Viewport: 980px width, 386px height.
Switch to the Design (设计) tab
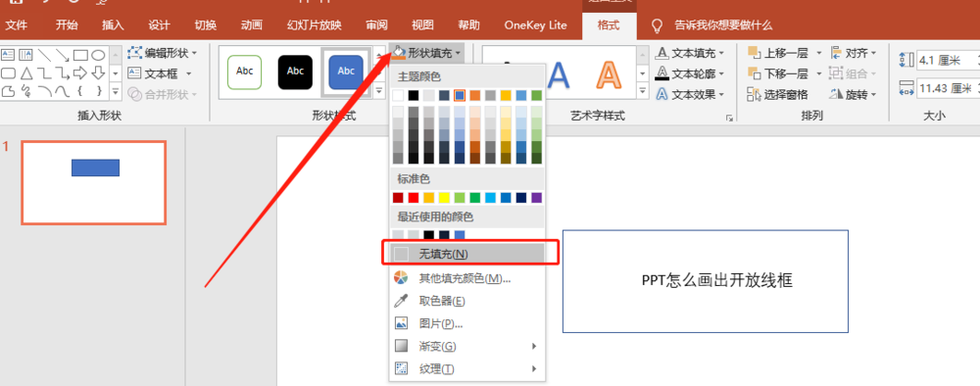pos(160,25)
